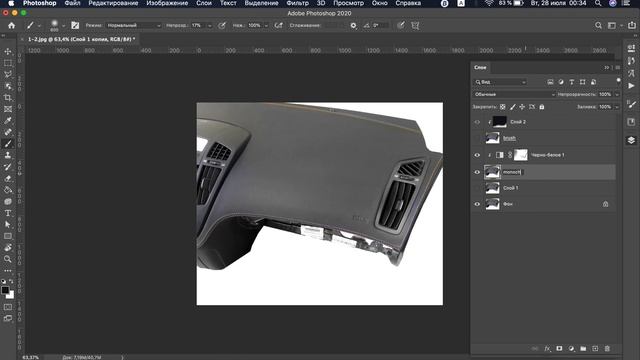The image size is (640, 360).
Task: Select the Horizontal Type tool
Action: click(x=8, y=213)
